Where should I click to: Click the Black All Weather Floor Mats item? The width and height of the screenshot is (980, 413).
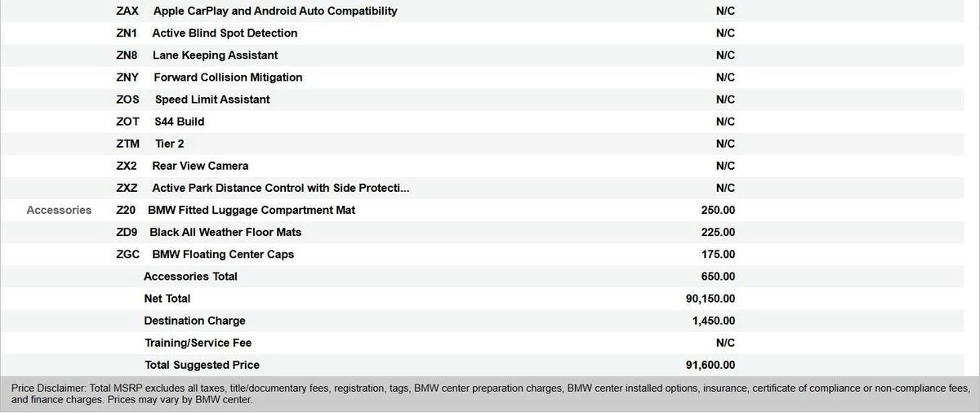coord(225,232)
